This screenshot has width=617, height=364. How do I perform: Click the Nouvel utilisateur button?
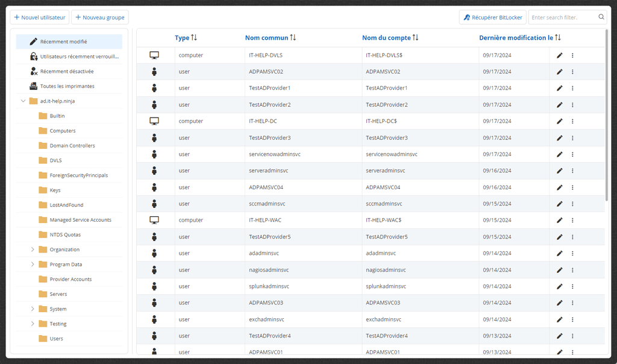coord(39,17)
